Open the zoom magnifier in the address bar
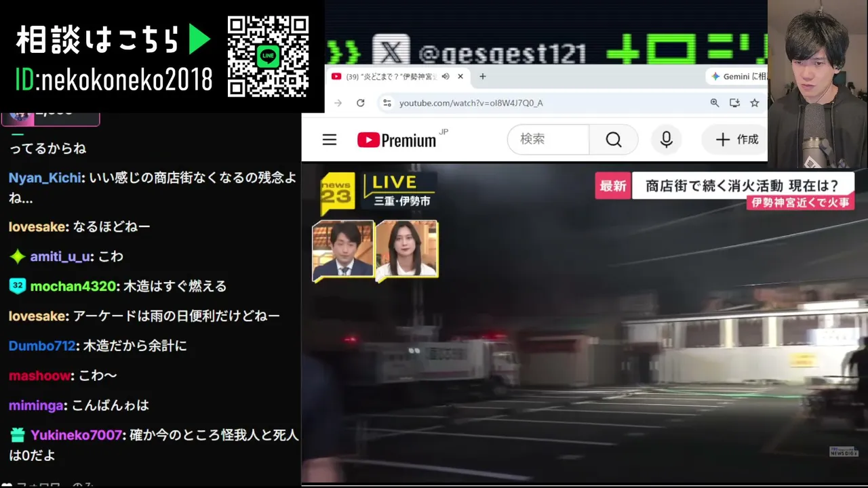The image size is (868, 488). click(x=715, y=103)
